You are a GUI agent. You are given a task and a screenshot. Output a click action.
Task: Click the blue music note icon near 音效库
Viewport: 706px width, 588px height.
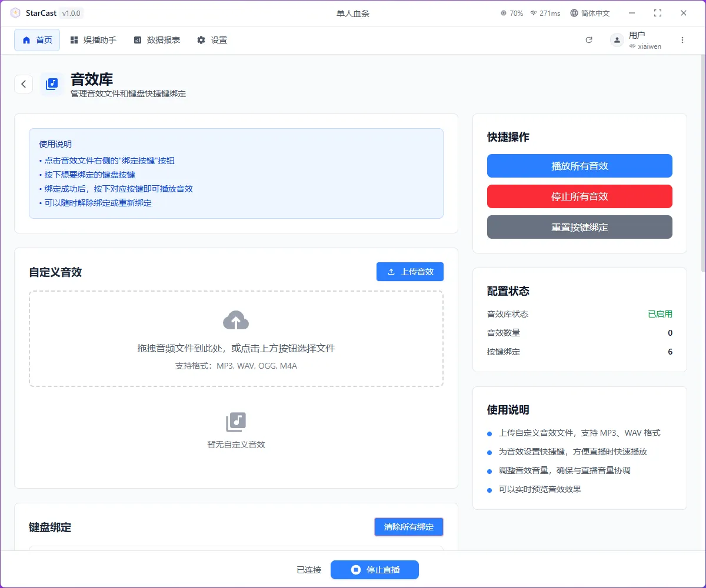[52, 83]
